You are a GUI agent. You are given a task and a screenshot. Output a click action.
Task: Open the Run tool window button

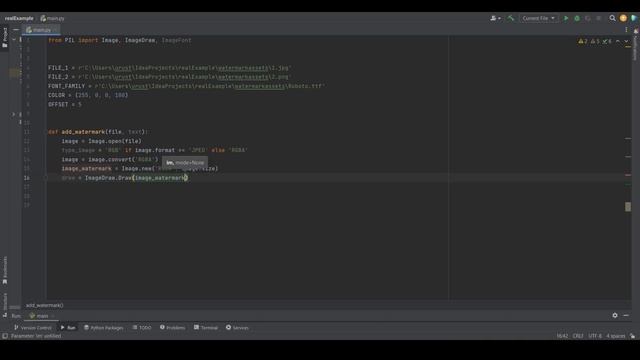68,327
